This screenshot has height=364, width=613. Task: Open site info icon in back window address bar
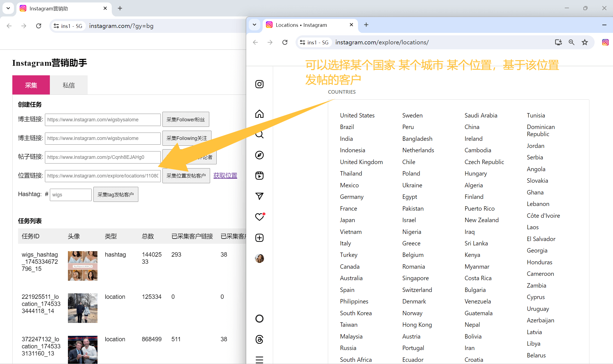click(56, 26)
